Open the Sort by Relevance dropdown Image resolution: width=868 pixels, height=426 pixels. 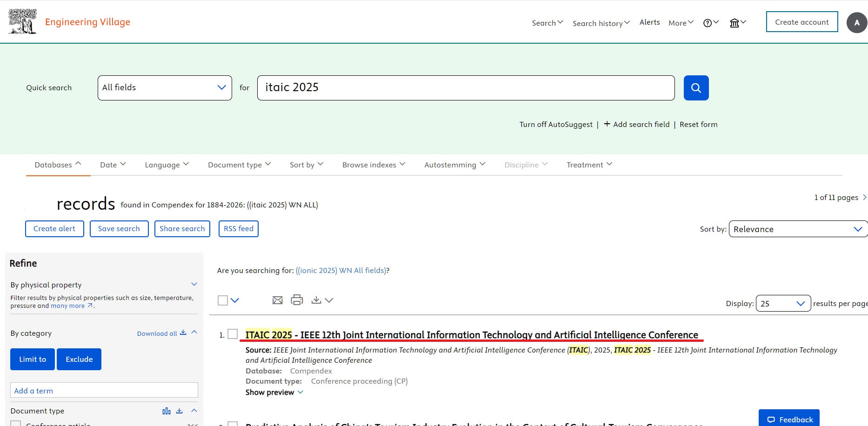pyautogui.click(x=798, y=229)
